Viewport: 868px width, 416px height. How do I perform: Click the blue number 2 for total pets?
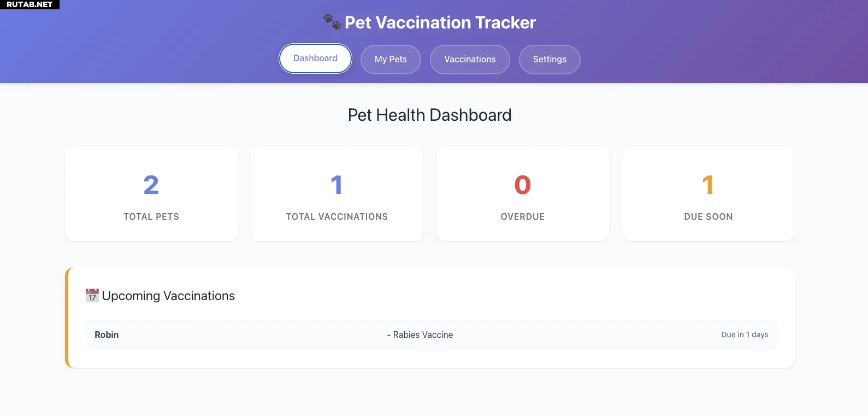click(151, 185)
